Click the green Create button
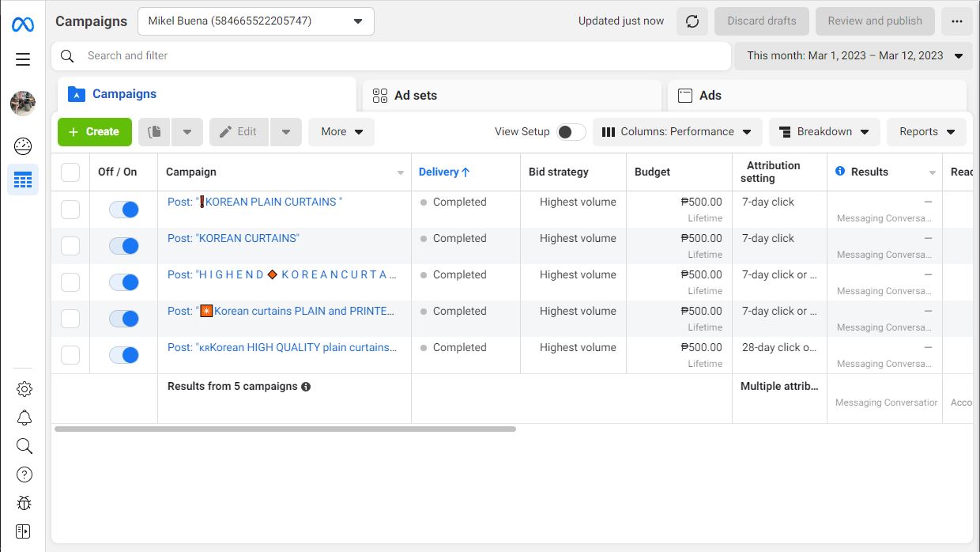980x552 pixels. pyautogui.click(x=93, y=132)
